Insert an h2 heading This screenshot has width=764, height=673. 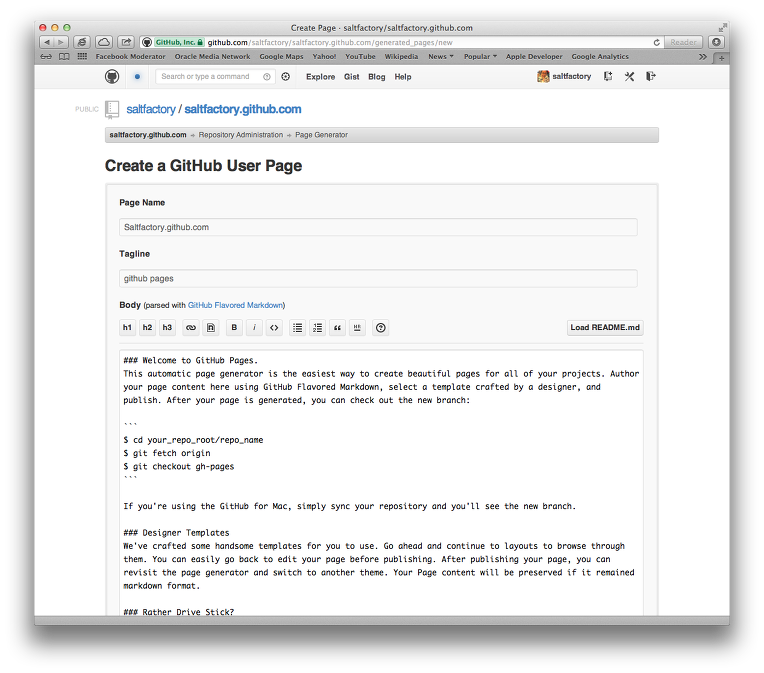point(147,327)
